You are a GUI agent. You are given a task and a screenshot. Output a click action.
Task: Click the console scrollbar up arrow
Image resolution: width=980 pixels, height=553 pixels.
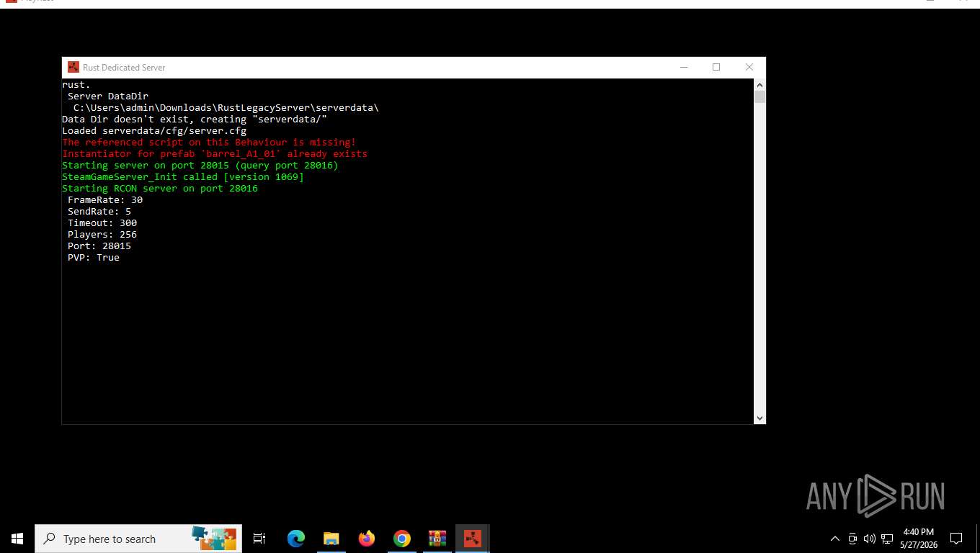pyautogui.click(x=759, y=84)
